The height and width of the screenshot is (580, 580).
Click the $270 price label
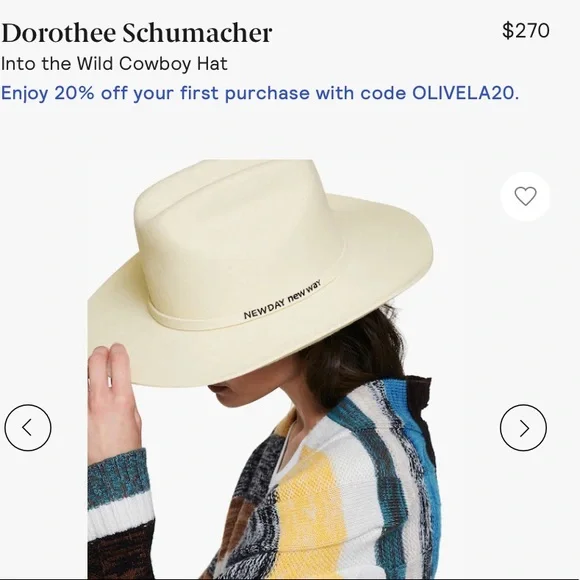click(526, 31)
